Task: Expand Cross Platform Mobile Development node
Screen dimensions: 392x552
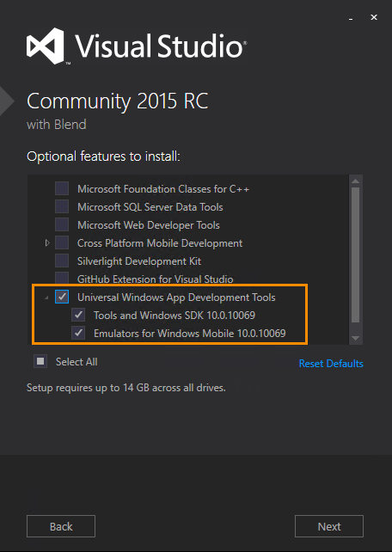Action: (x=47, y=243)
